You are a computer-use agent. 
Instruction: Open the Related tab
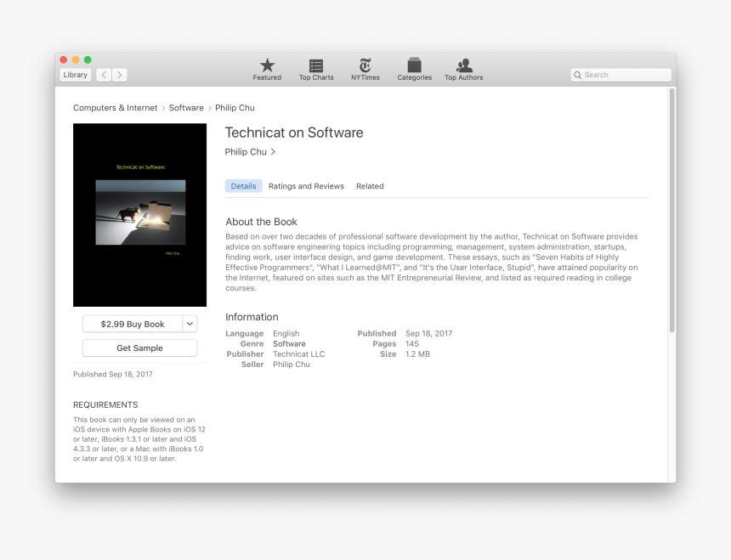pos(370,186)
